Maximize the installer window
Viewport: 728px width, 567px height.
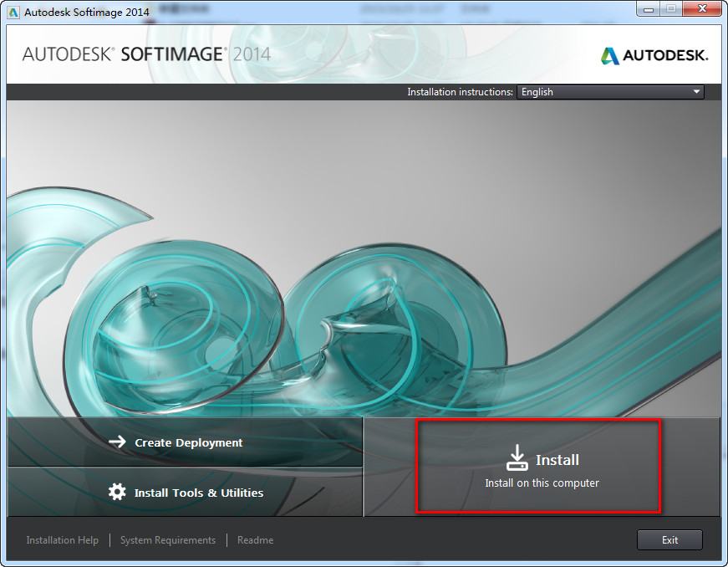coord(671,9)
